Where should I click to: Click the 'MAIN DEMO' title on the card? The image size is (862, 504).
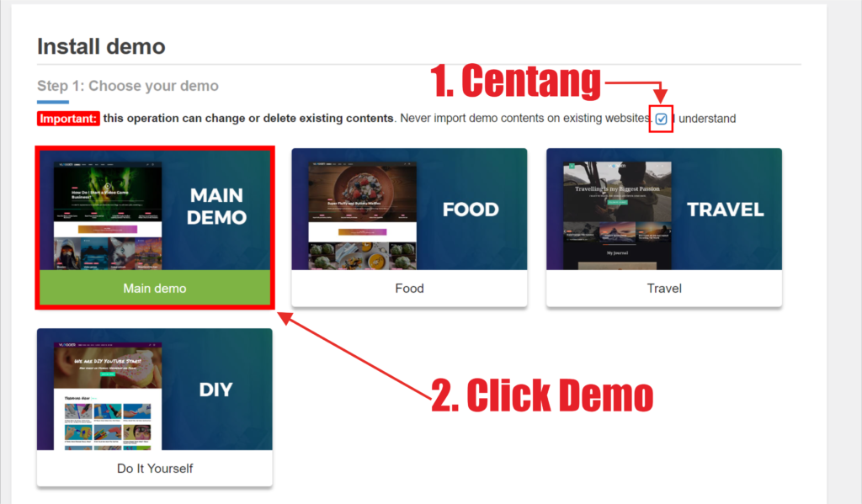click(x=217, y=206)
